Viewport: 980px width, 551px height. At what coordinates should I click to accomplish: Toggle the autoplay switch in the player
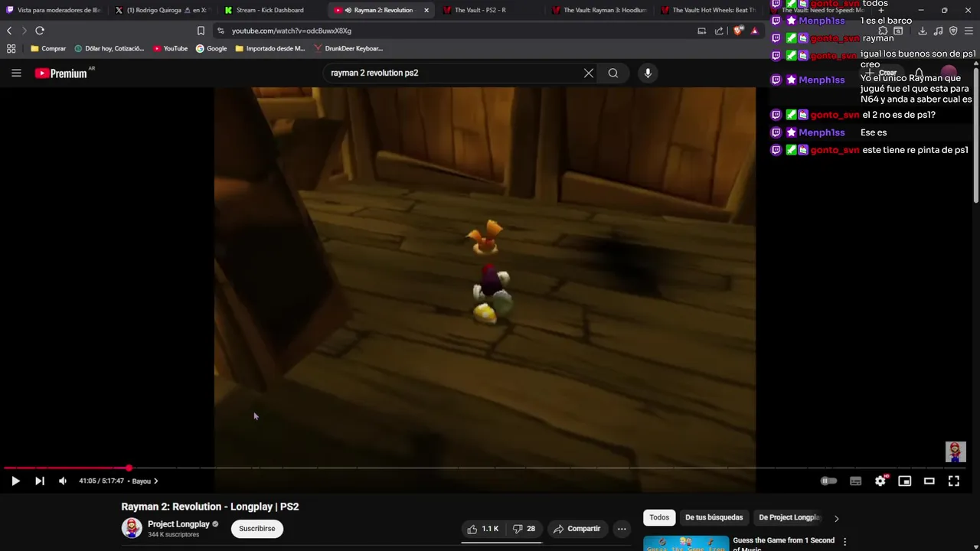click(x=828, y=481)
